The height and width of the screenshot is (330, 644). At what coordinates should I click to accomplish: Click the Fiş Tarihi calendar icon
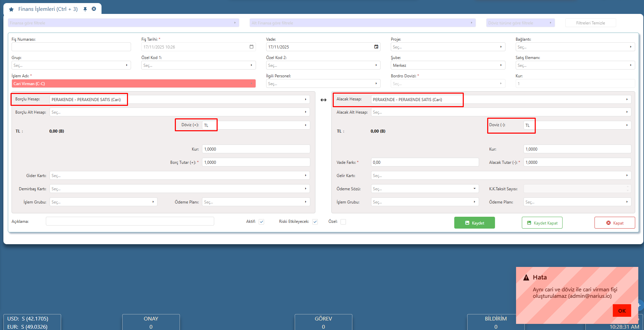[252, 47]
